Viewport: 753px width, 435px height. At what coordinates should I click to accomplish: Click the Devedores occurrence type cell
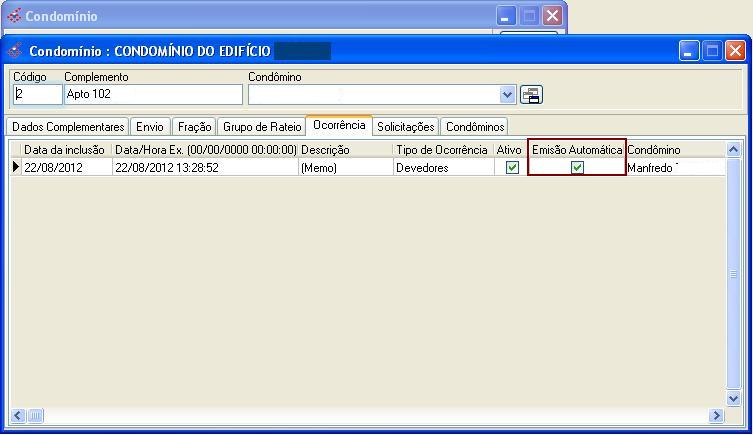point(444,168)
